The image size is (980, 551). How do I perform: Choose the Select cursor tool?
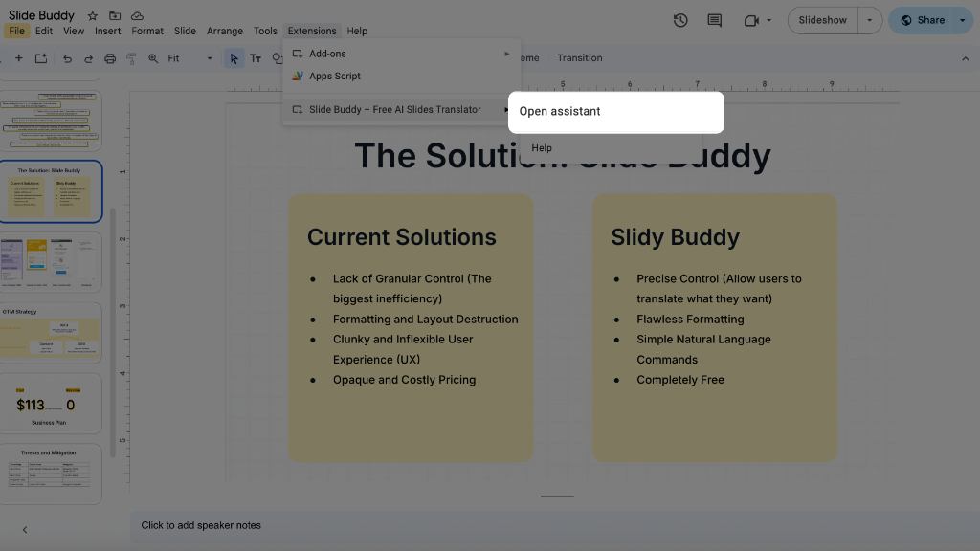[234, 58]
